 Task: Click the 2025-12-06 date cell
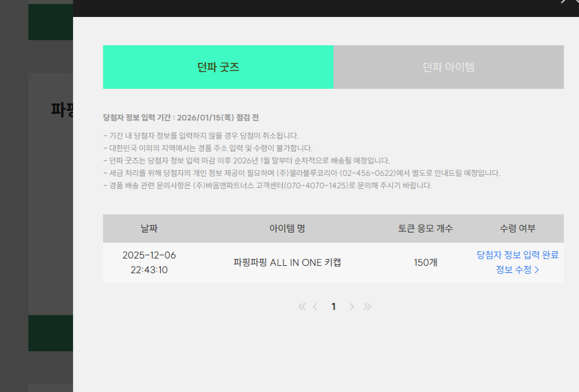(x=149, y=255)
